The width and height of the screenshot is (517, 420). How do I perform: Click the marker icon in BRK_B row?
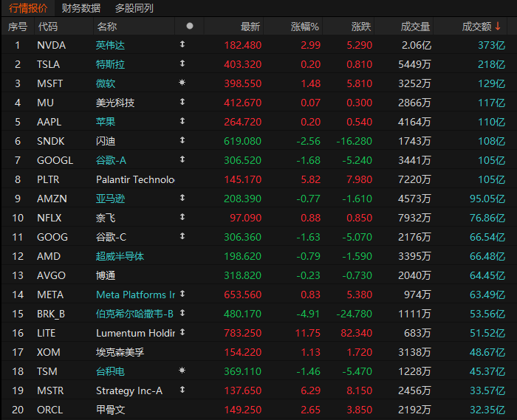coord(182,313)
